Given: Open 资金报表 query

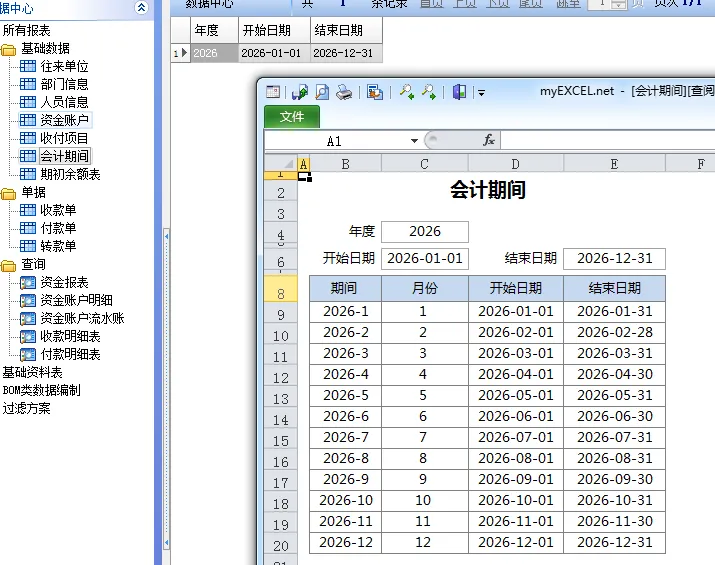Looking at the screenshot, I should [64, 282].
